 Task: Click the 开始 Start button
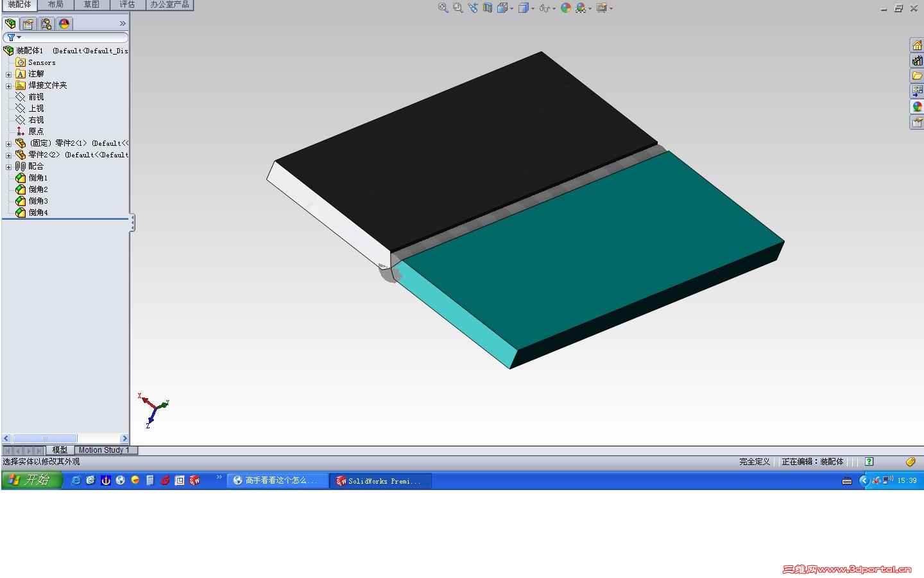(31, 480)
